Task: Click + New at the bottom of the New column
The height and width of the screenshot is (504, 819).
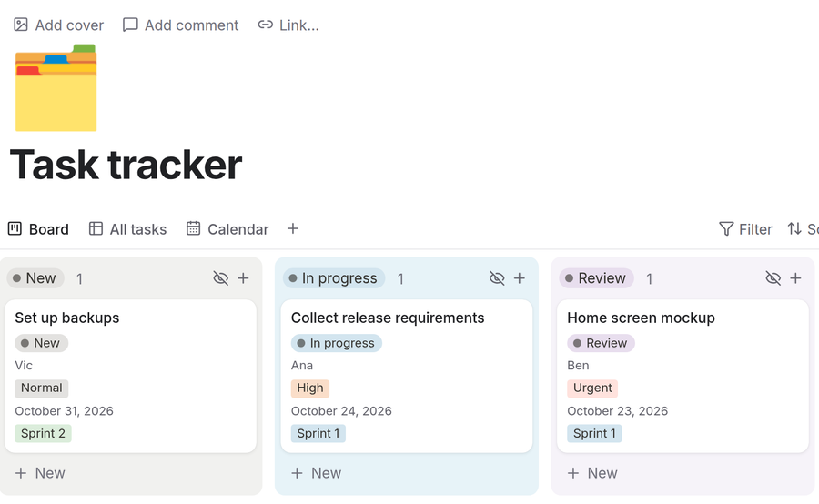Action: point(40,473)
